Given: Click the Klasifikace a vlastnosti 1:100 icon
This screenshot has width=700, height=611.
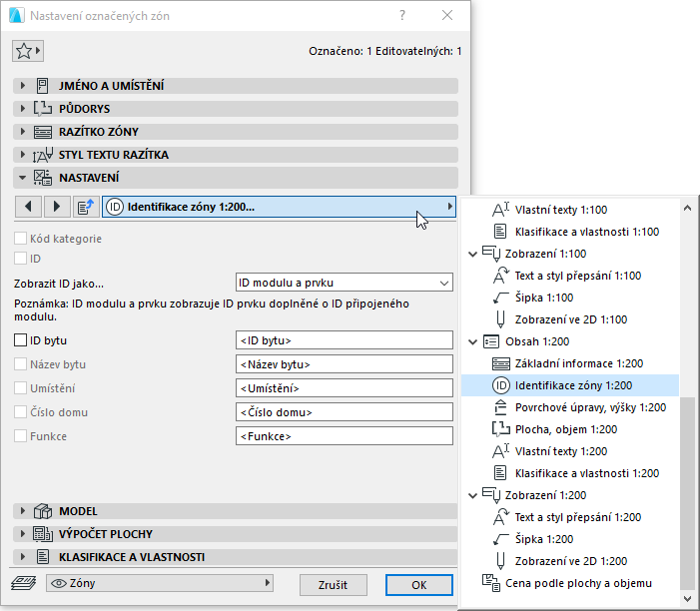Looking at the screenshot, I should tap(500, 232).
